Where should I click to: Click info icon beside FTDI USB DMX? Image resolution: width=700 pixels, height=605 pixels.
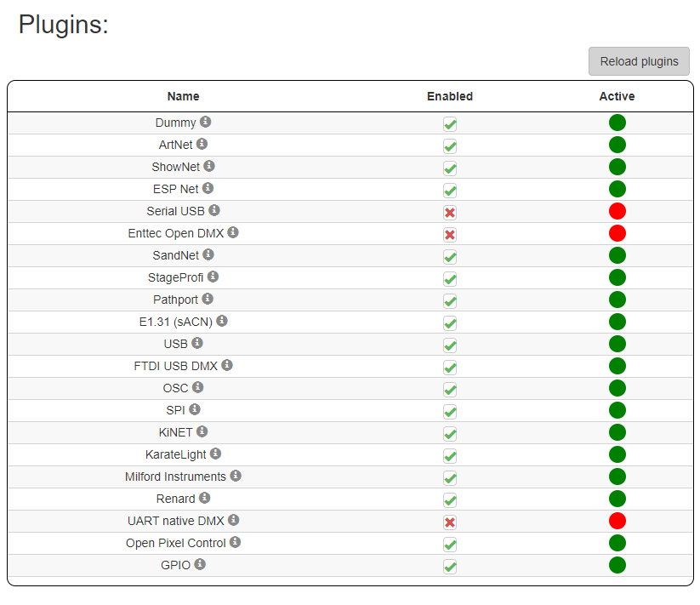tap(227, 365)
